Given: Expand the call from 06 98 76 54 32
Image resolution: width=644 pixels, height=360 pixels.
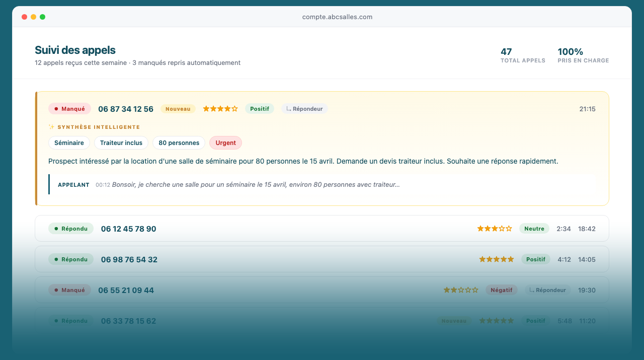Looking at the screenshot, I should tap(302, 259).
